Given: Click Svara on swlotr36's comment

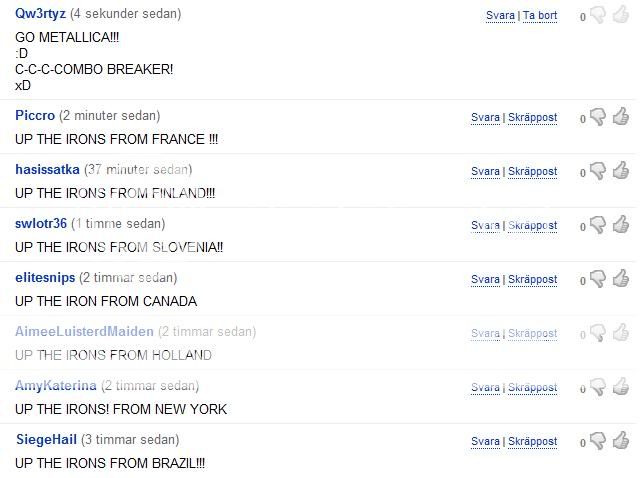Looking at the screenshot, I should (485, 225).
